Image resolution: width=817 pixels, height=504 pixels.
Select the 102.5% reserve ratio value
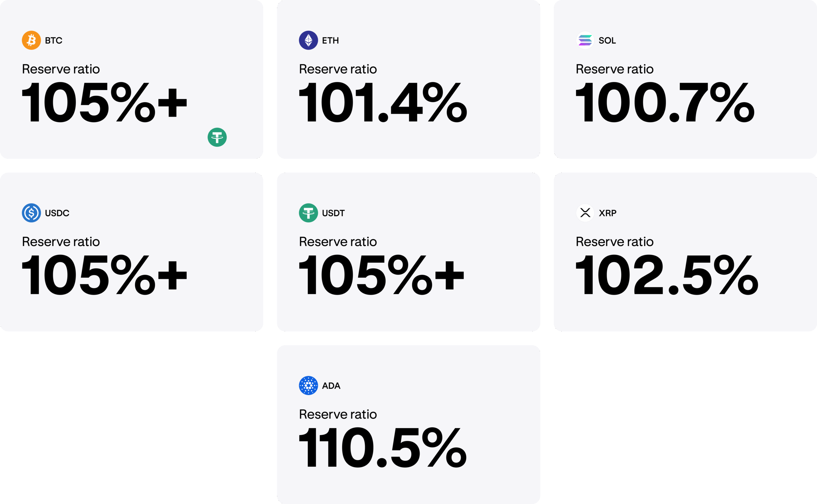click(x=667, y=275)
